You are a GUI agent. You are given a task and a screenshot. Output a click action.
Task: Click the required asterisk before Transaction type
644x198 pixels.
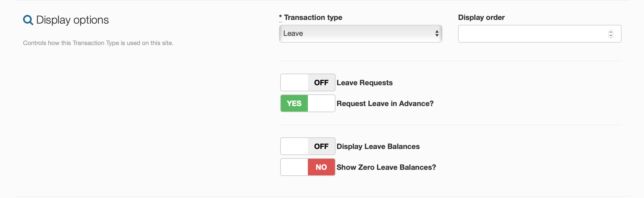[x=280, y=17]
